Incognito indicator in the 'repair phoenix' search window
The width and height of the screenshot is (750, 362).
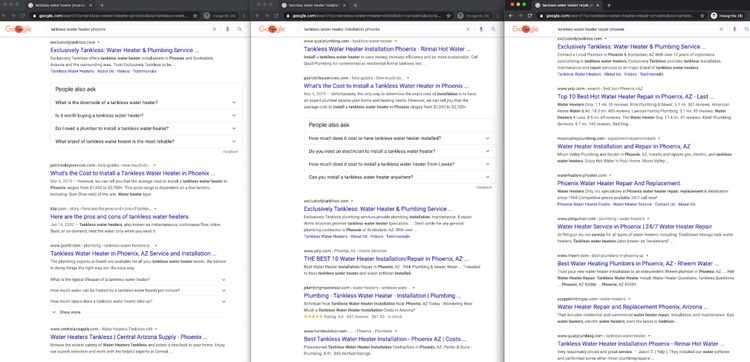[727, 16]
